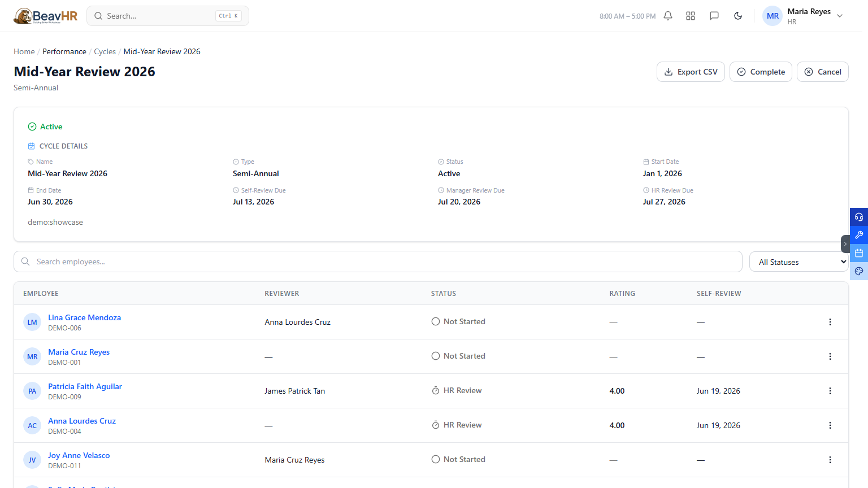This screenshot has width=868, height=488.
Task: Open Anna Lourdes Cruz employee link
Action: 82,421
